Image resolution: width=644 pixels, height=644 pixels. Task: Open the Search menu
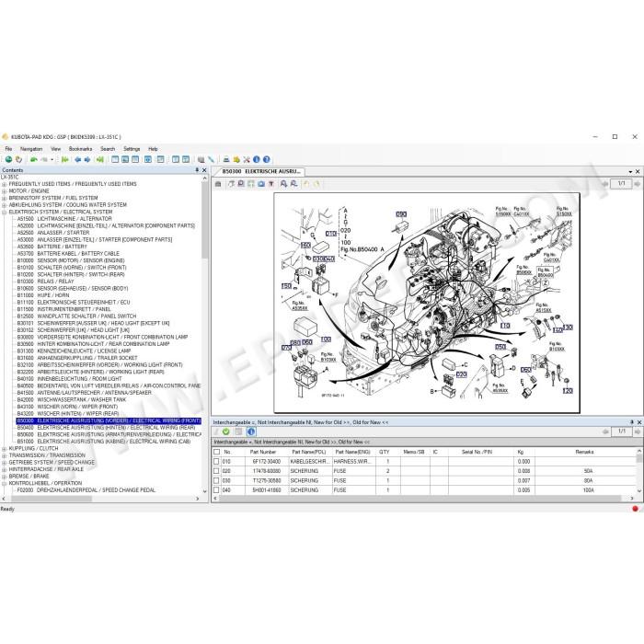coord(108,149)
